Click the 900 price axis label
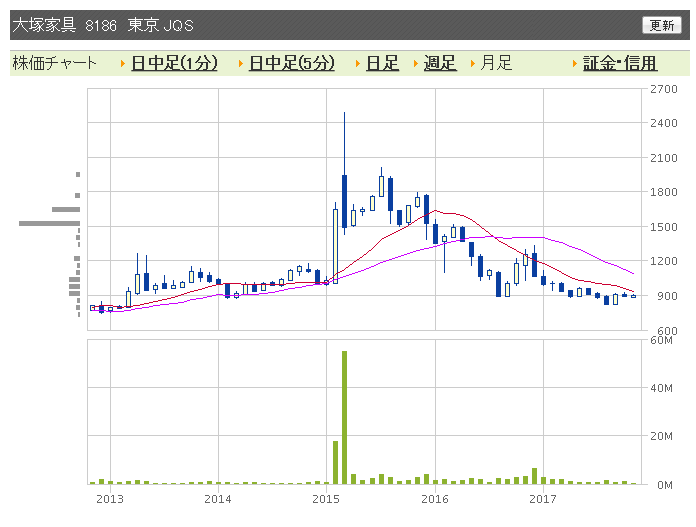The image size is (696, 527). click(668, 296)
